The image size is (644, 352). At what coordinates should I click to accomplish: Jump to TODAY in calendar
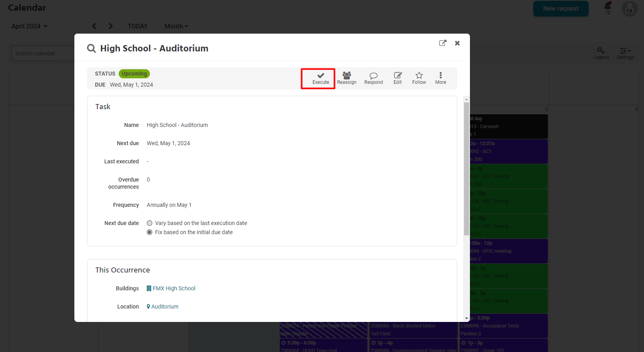point(137,26)
